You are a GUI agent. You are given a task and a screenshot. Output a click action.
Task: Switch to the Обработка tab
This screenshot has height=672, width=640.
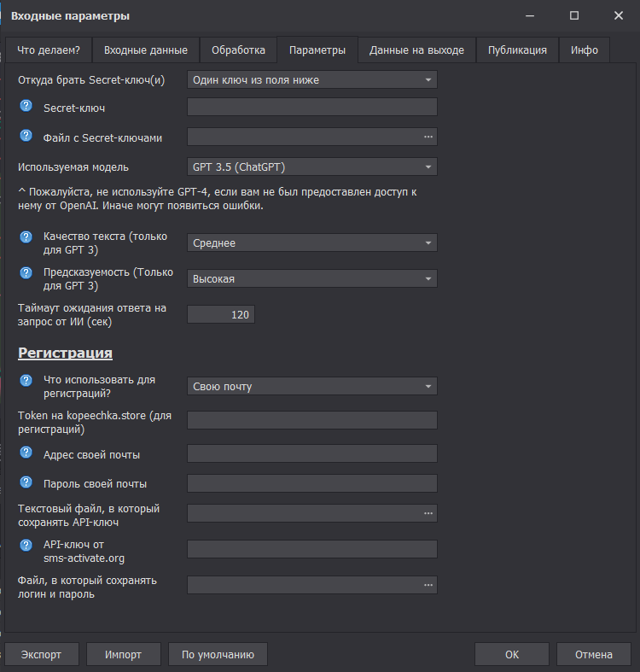pos(239,50)
